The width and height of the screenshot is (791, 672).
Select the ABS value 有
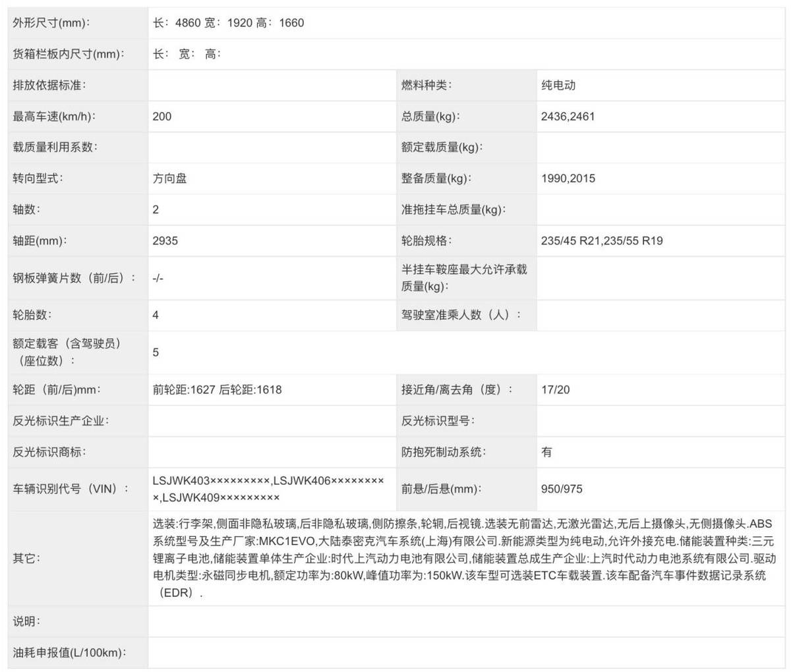click(x=546, y=452)
